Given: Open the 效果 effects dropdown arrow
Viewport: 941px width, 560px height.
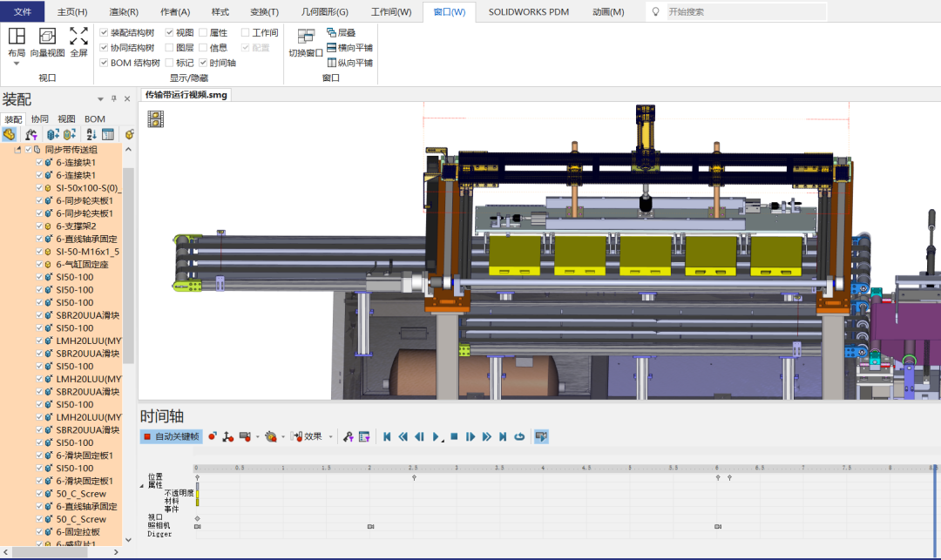Looking at the screenshot, I should click(330, 436).
